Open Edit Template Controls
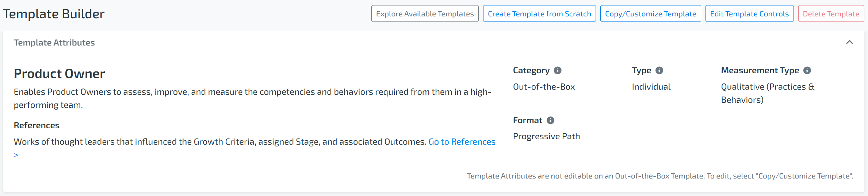Viewport: 868px width, 196px height. click(x=749, y=13)
